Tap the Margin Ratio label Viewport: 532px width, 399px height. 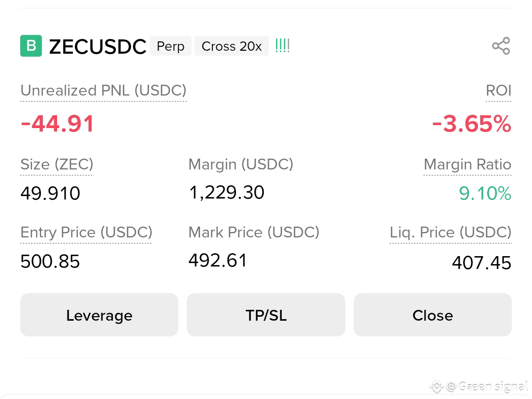click(467, 165)
